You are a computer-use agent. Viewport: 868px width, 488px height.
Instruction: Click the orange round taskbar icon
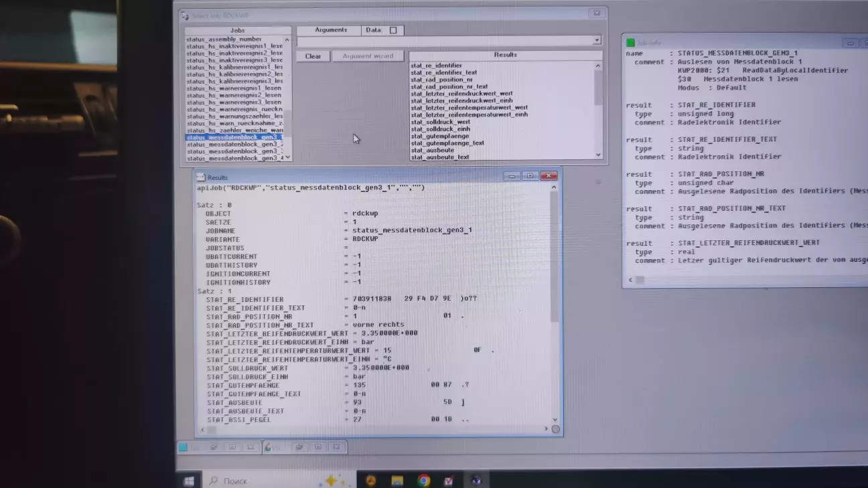(370, 480)
